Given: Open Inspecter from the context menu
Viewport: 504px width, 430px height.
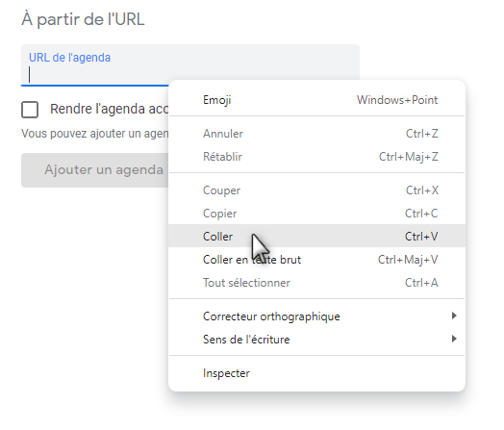Looking at the screenshot, I should click(x=317, y=373).
